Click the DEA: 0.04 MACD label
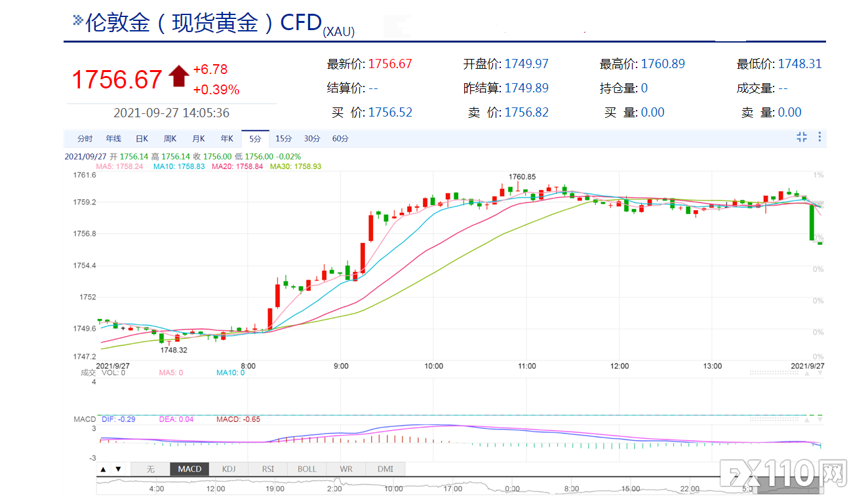The image size is (868, 503). (x=176, y=419)
